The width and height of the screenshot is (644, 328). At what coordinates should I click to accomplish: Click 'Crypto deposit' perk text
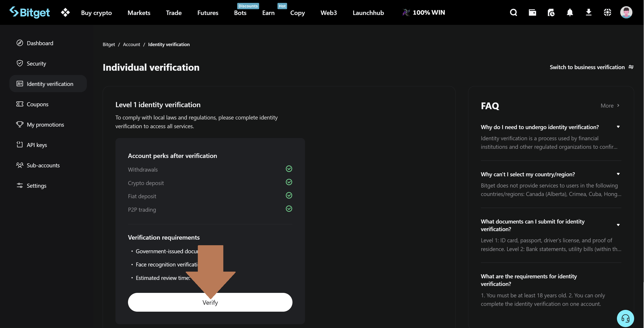click(x=146, y=183)
